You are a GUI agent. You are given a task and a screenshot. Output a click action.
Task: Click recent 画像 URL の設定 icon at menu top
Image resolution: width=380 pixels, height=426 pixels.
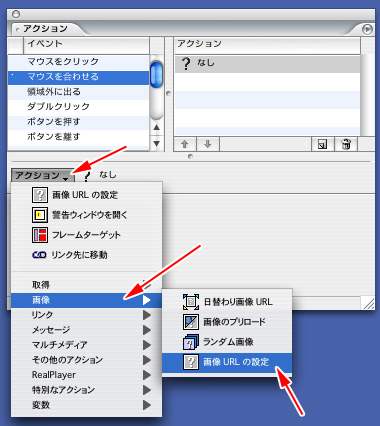pyautogui.click(x=40, y=195)
